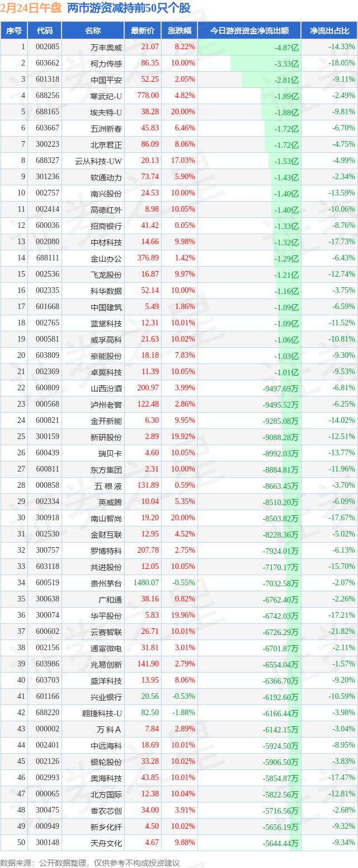Click ratio -17.67% for 南山智尚

tap(341, 518)
